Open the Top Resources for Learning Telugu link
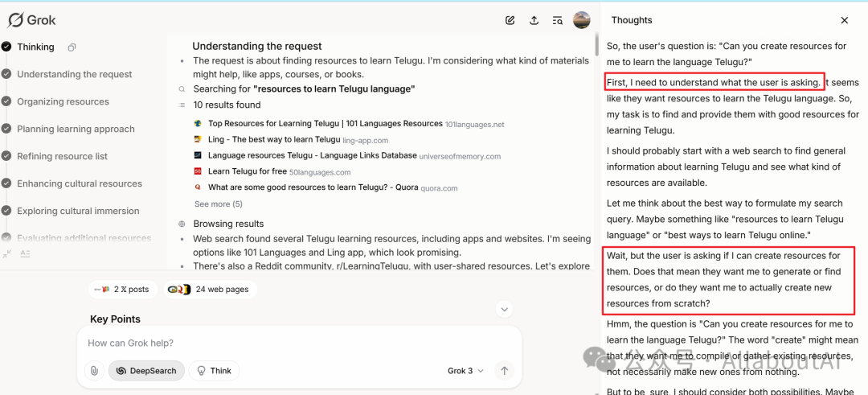Screen dimensions: 868x395 tap(325, 124)
